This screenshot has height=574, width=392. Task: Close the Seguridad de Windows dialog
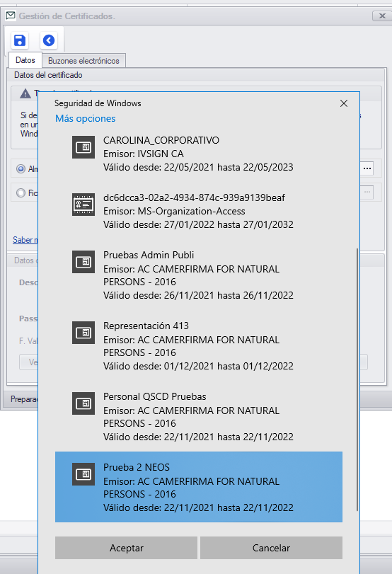[x=344, y=103]
